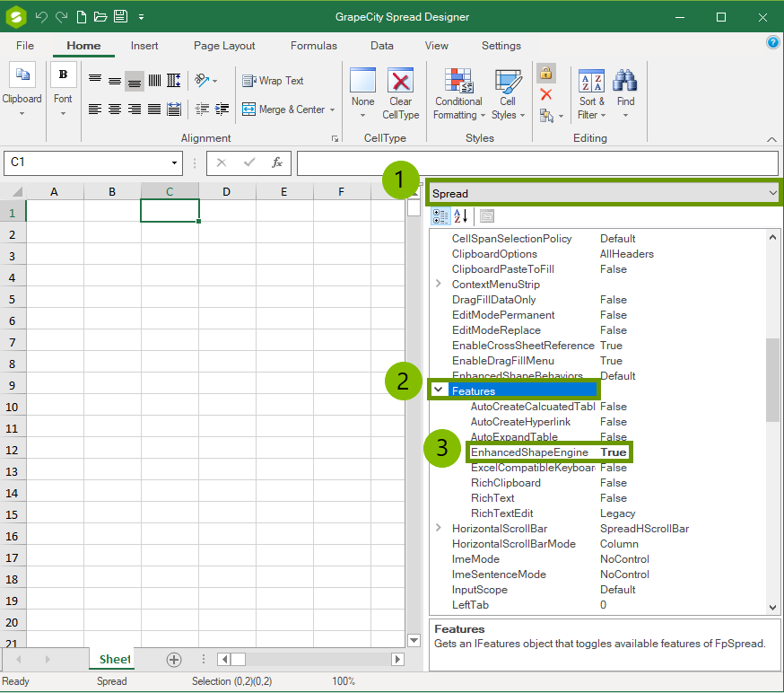Click the red X clear icon in Editing

click(546, 94)
